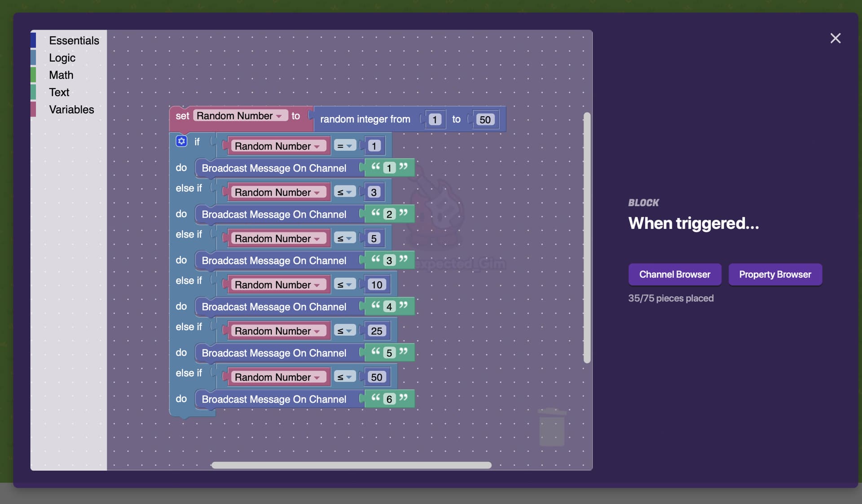Open comparison dropdown next to value 25
The height and width of the screenshot is (504, 862).
tap(345, 331)
